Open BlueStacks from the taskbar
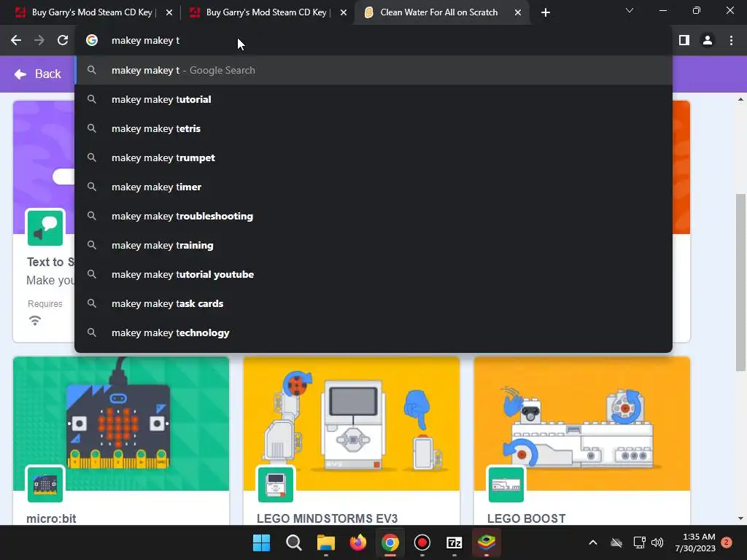 tap(487, 542)
